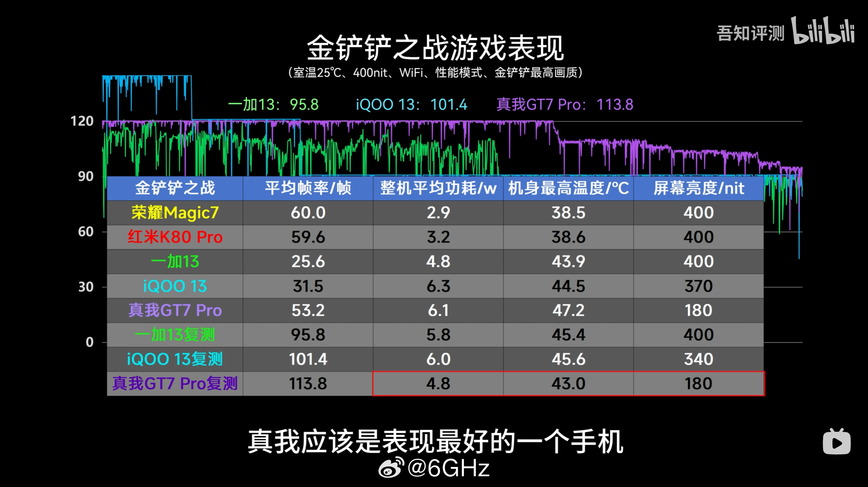Click the bilibili TV play icon
The height and width of the screenshot is (487, 868).
[836, 441]
